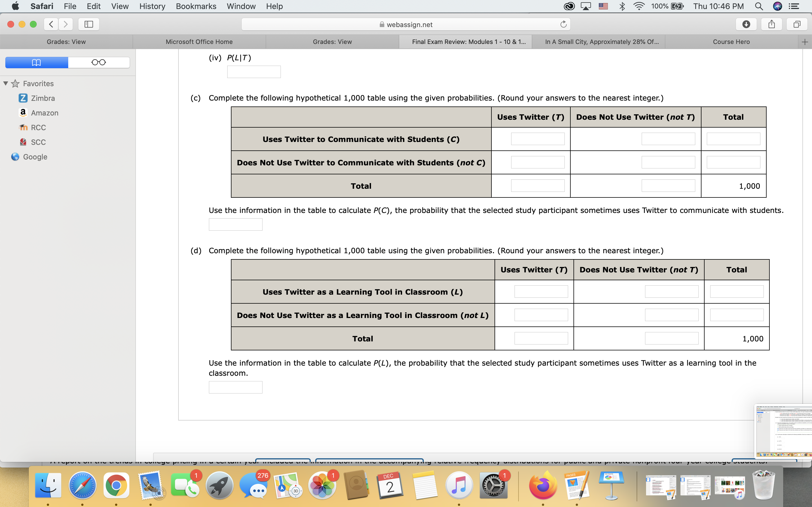Open Google Chrome from the Dock
The image size is (812, 507).
(x=116, y=485)
